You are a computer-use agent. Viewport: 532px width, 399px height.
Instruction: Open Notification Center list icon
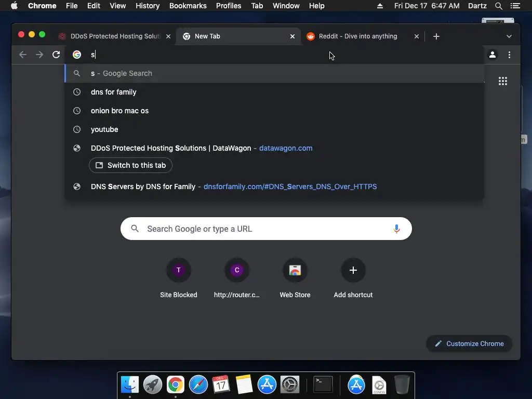click(x=515, y=6)
